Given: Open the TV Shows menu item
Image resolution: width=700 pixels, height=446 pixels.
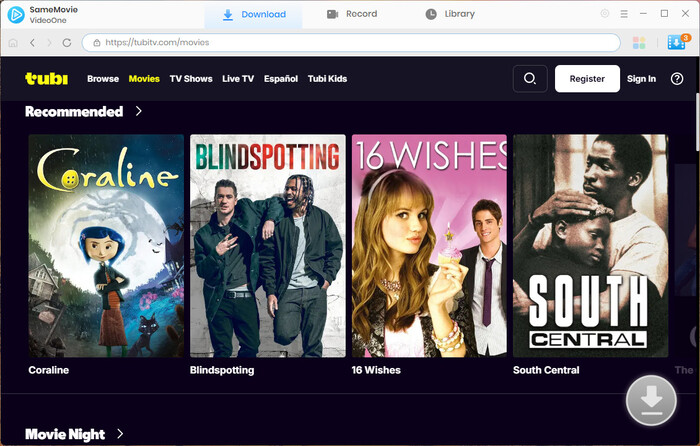Looking at the screenshot, I should pyautogui.click(x=191, y=79).
